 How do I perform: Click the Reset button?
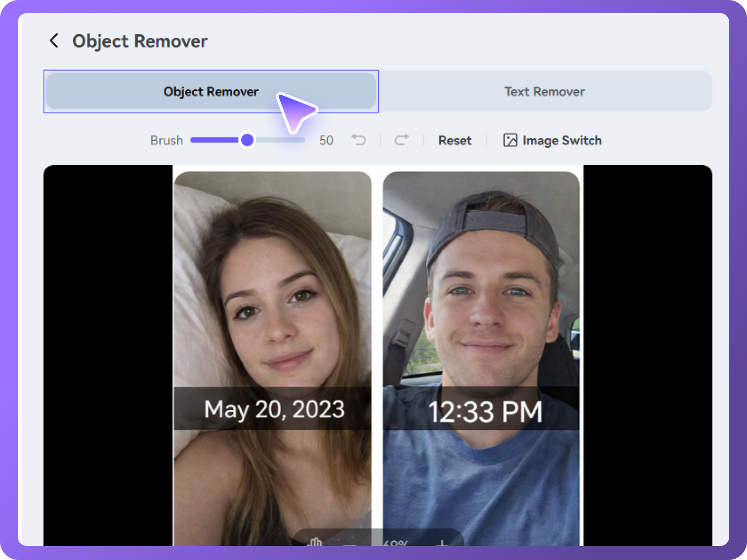click(x=454, y=140)
